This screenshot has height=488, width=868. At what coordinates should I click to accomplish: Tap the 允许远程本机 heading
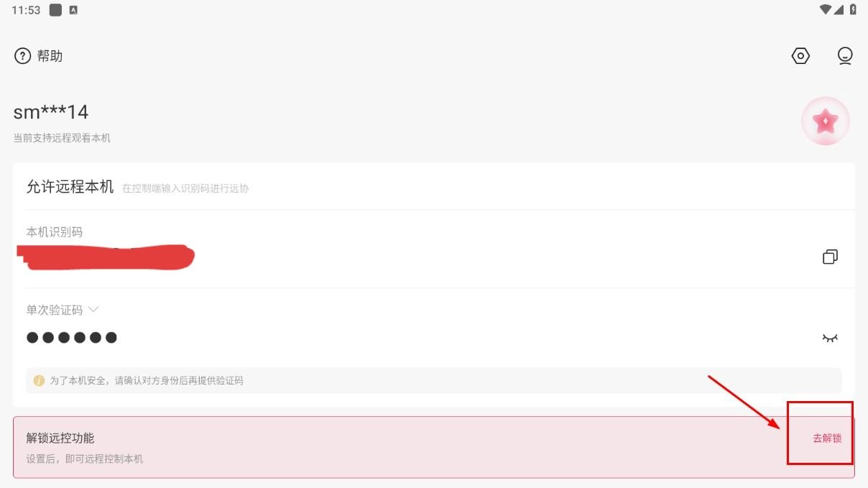tap(70, 187)
